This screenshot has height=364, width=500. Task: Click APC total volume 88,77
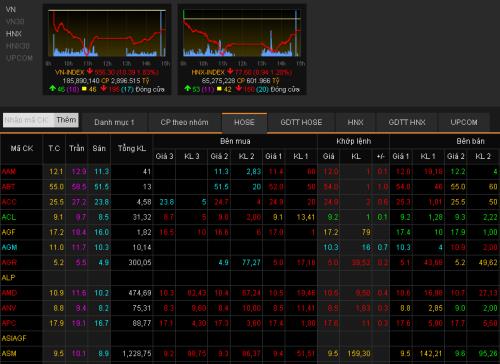pos(142,323)
